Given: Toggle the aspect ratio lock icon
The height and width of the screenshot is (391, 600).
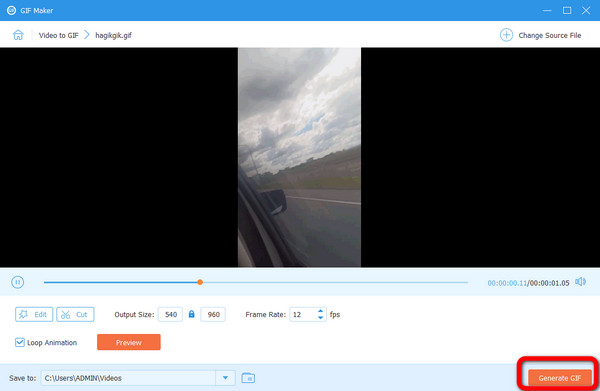Looking at the screenshot, I should [192, 314].
